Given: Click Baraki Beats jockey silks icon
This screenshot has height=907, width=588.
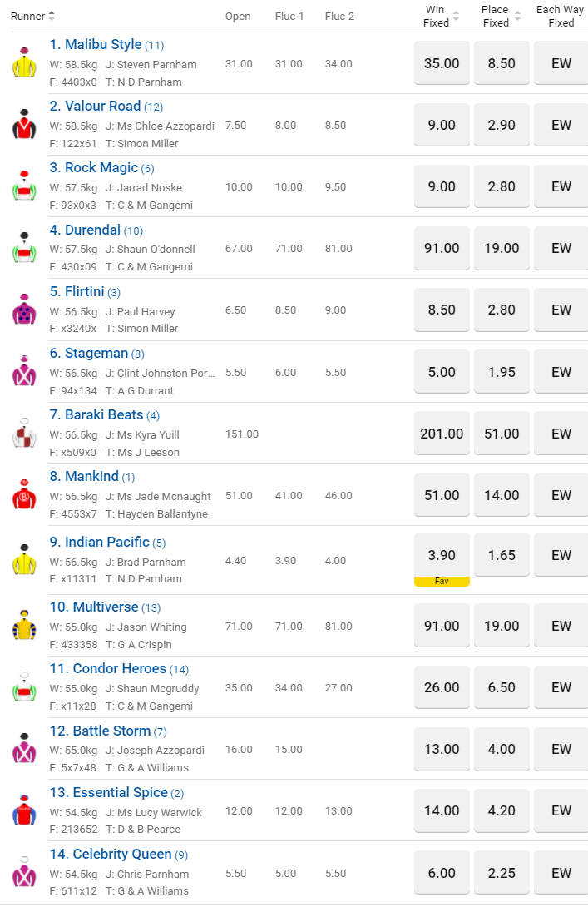Looking at the screenshot, I should [25, 434].
